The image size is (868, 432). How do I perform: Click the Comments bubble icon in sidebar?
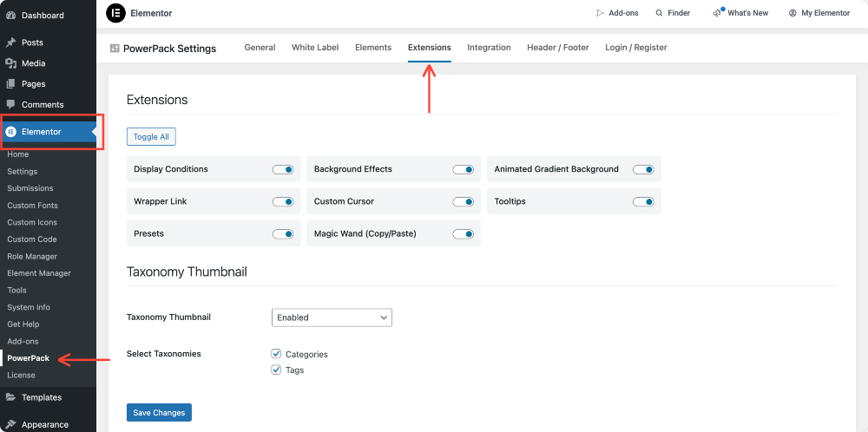[10, 105]
